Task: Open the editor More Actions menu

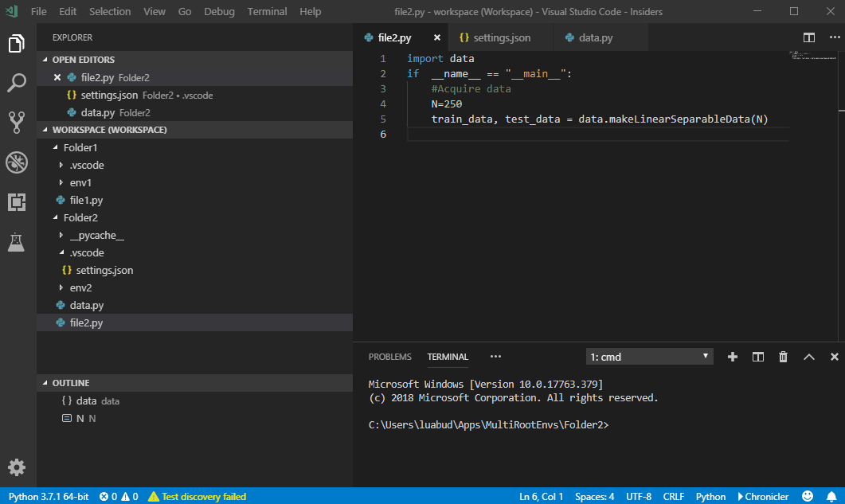Action: tap(835, 37)
